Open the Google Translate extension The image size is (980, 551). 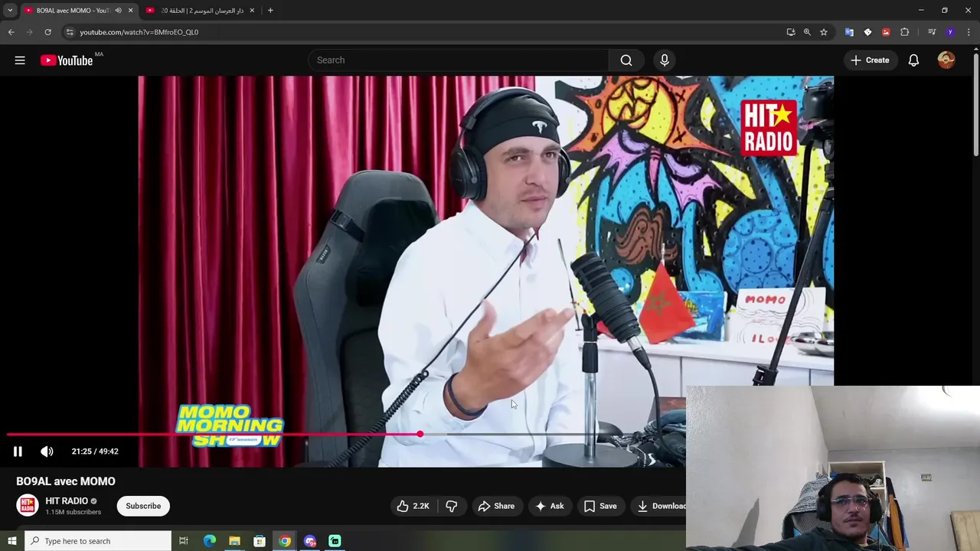849,32
